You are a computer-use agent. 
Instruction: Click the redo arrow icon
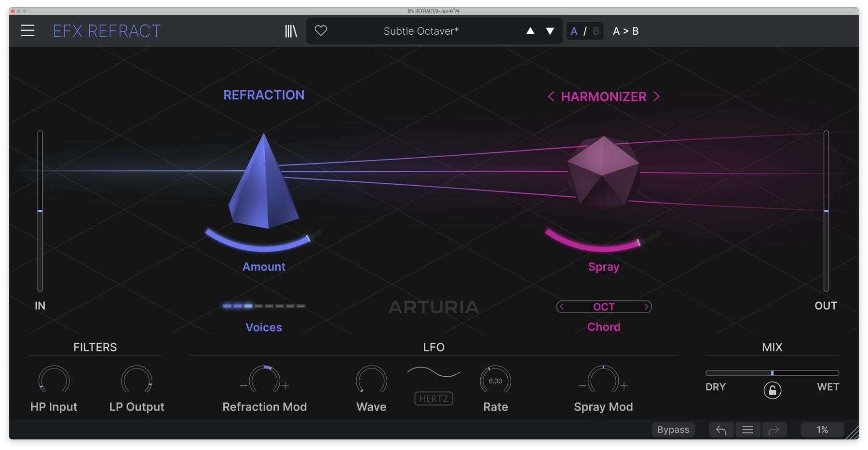coord(774,429)
